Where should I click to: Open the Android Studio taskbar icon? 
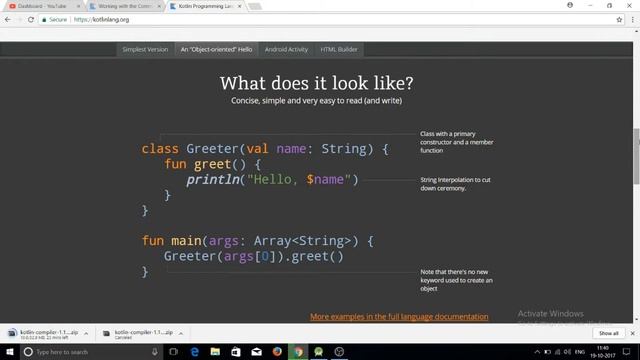319,352
